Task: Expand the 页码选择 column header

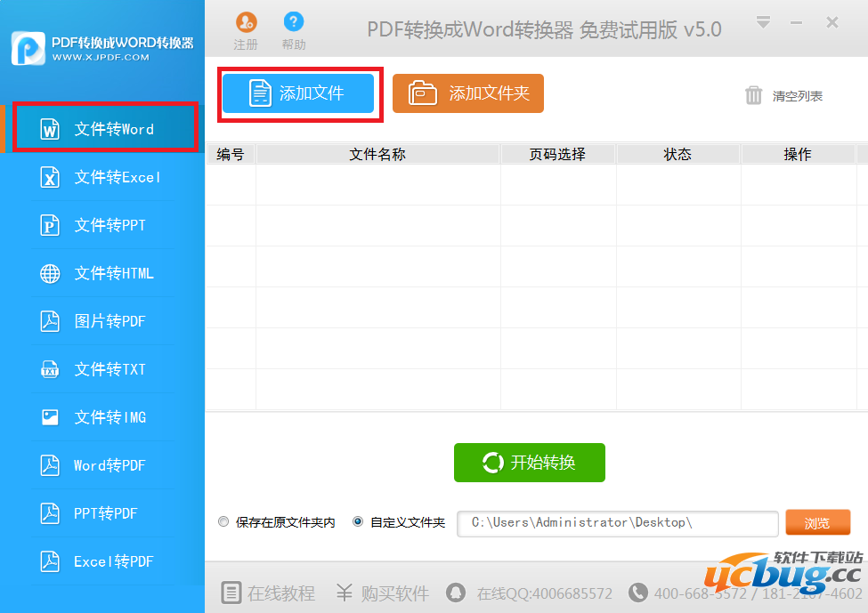Action: pos(558,154)
